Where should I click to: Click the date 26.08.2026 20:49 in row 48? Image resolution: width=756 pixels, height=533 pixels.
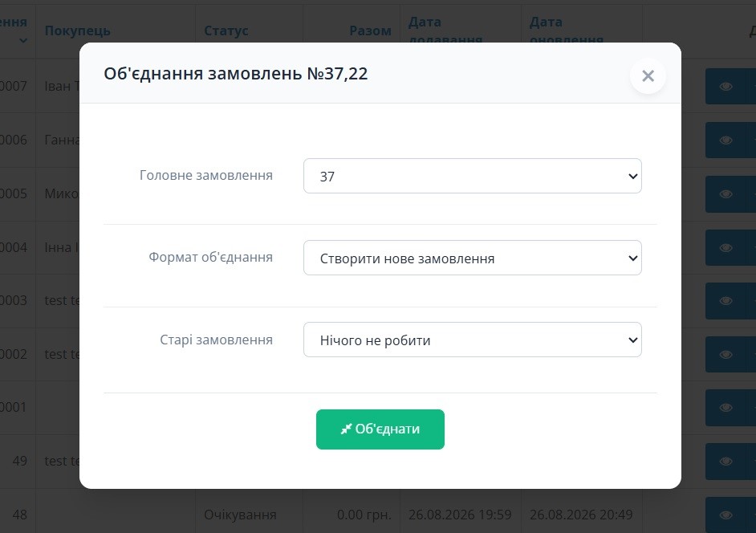(x=581, y=515)
